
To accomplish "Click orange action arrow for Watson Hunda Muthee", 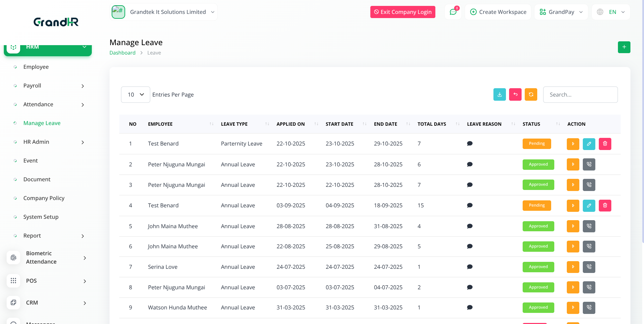I will tap(573, 308).
